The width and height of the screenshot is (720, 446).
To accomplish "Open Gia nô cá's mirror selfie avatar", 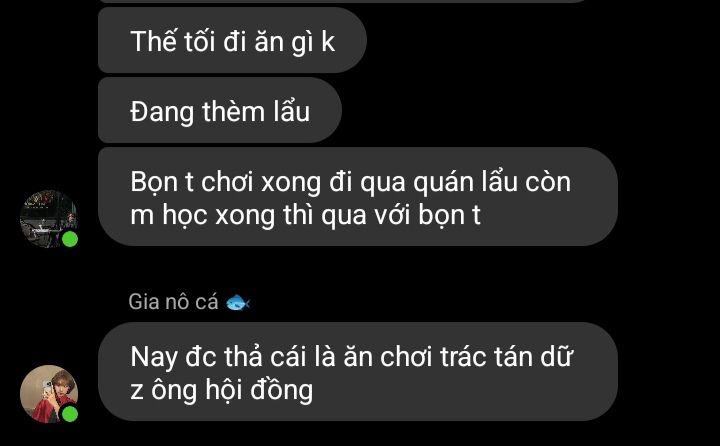I will [49, 394].
